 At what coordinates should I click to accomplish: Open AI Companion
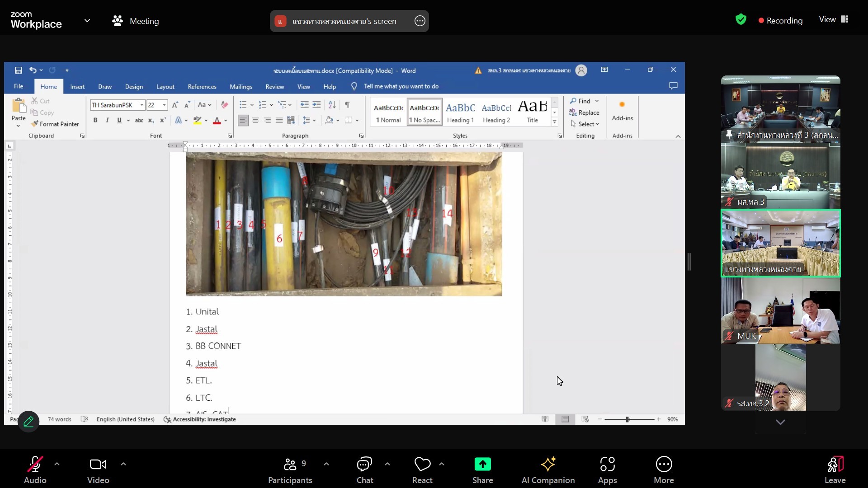tap(548, 470)
